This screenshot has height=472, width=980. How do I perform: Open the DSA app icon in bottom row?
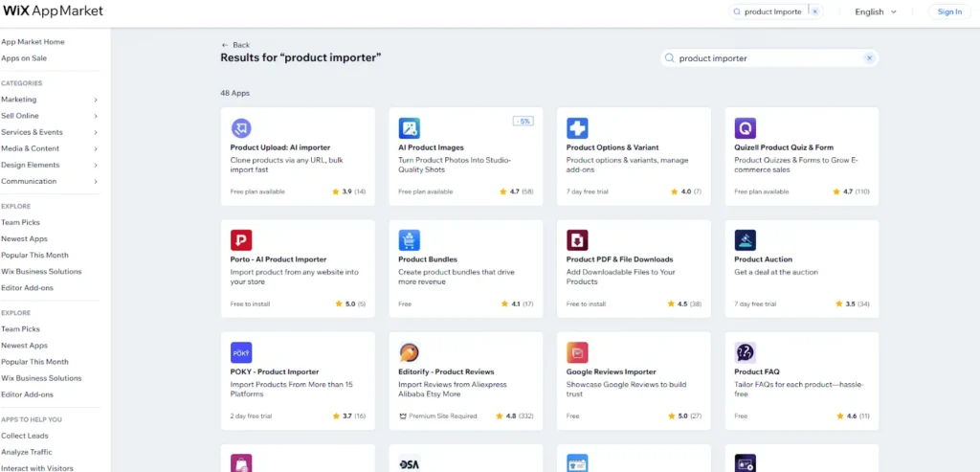[410, 463]
